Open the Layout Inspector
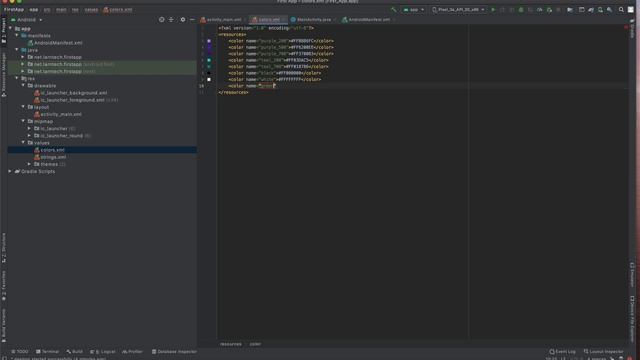640x360 pixels. (x=604, y=351)
